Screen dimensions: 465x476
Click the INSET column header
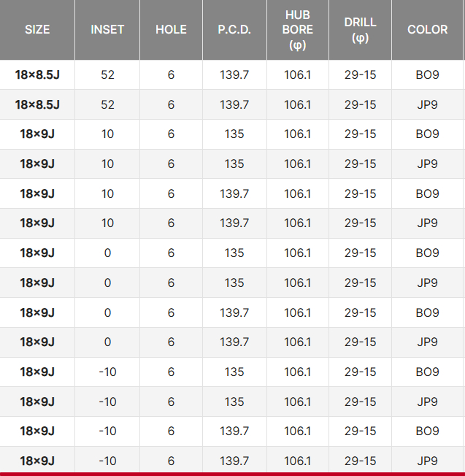tap(107, 30)
